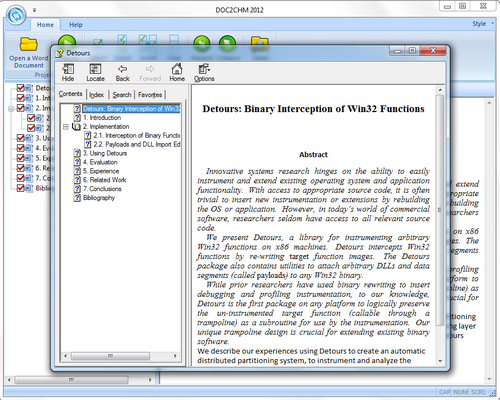This screenshot has height=400, width=500.
Task: Click Contents pane scroll right arrow
Action: [x=175, y=356]
